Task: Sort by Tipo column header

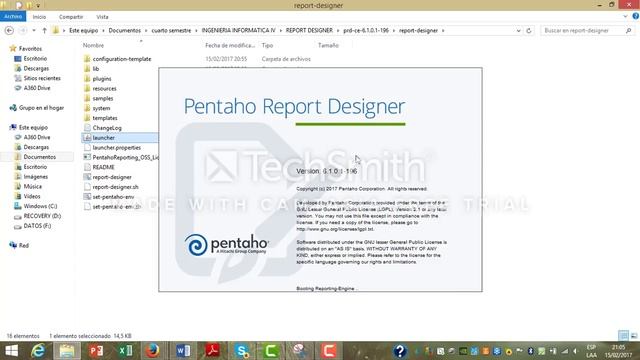Action: coord(267,45)
